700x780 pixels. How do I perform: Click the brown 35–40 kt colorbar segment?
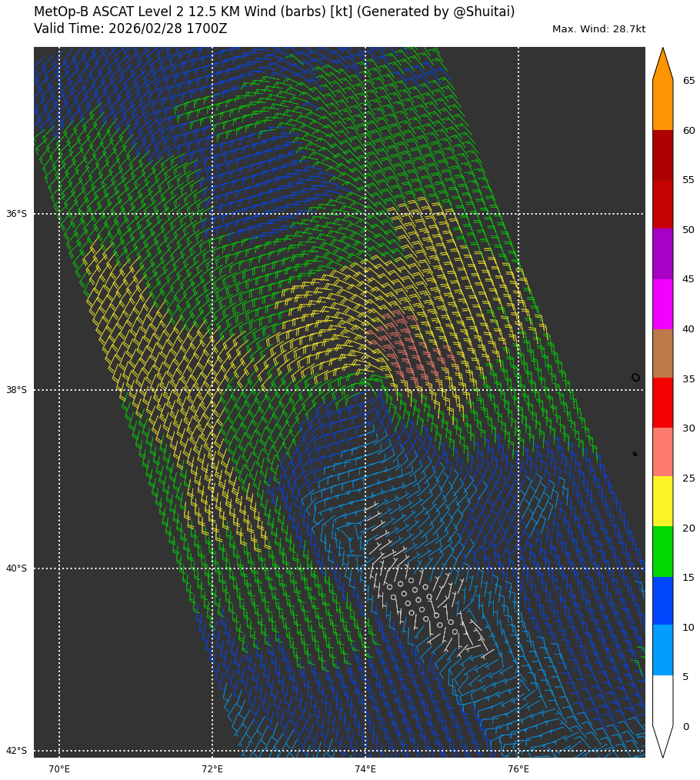point(662,353)
